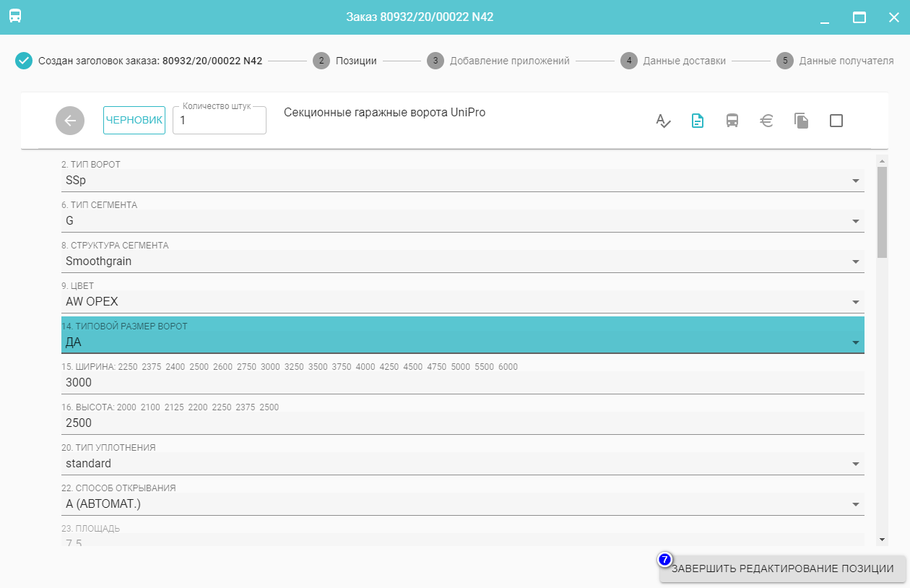Click the blue badge numbered 7
The height and width of the screenshot is (588, 910).
pos(665,560)
